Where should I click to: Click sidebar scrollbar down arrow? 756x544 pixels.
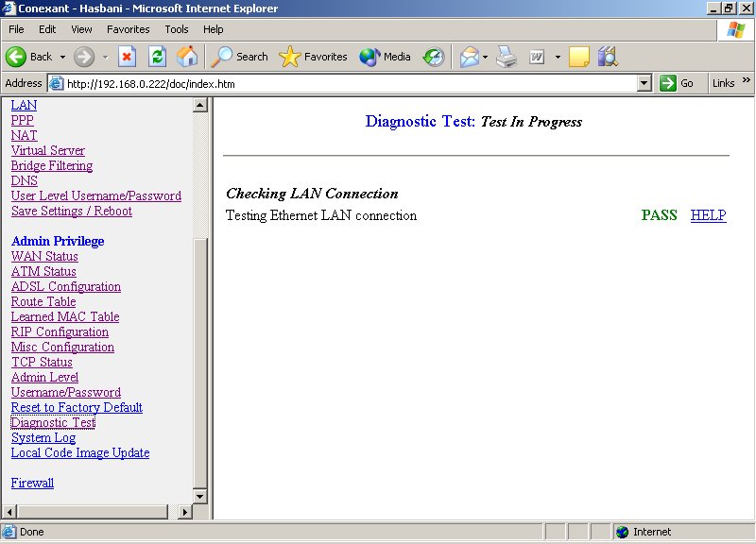(199, 496)
